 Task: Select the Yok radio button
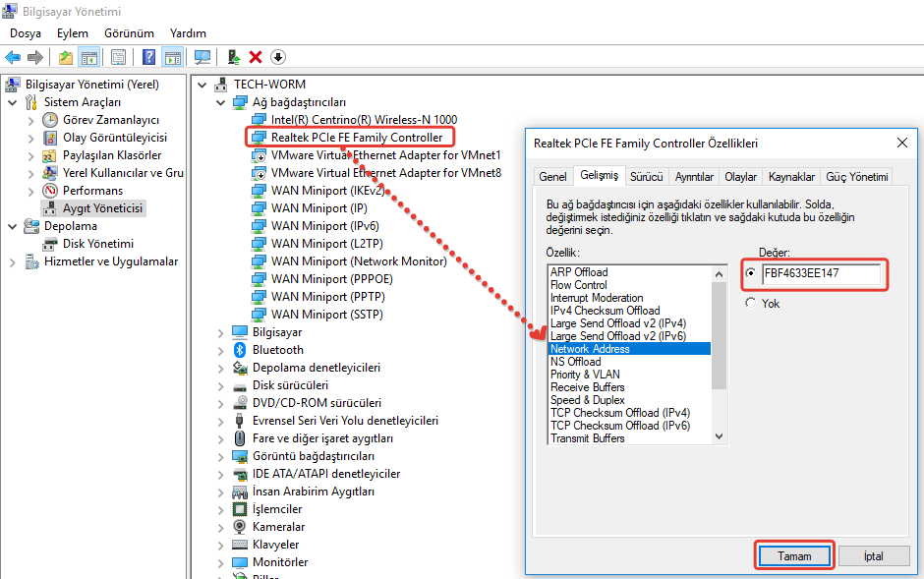point(751,304)
